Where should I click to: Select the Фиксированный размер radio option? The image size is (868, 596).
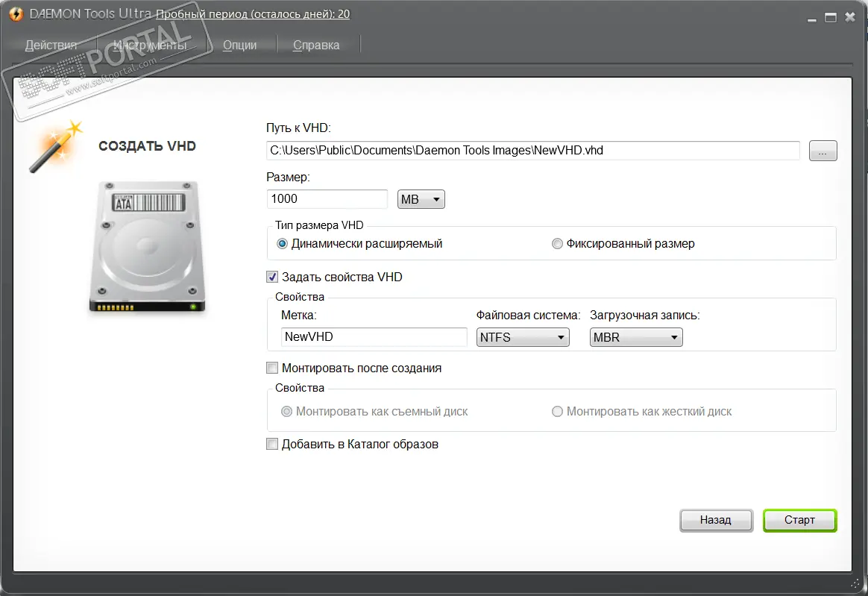557,244
